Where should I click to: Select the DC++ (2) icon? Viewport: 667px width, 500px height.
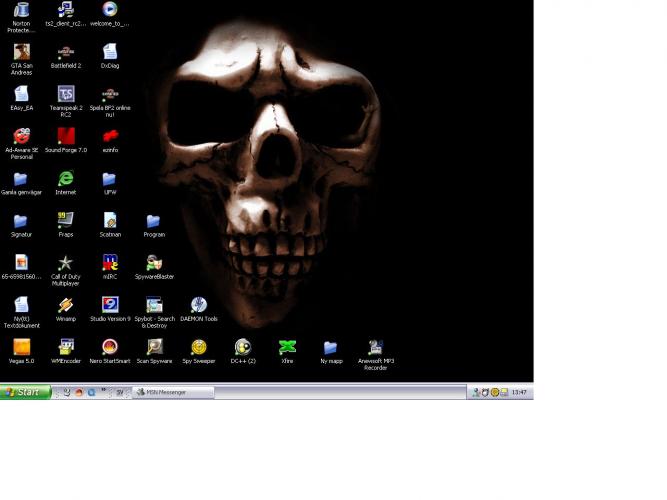(243, 347)
